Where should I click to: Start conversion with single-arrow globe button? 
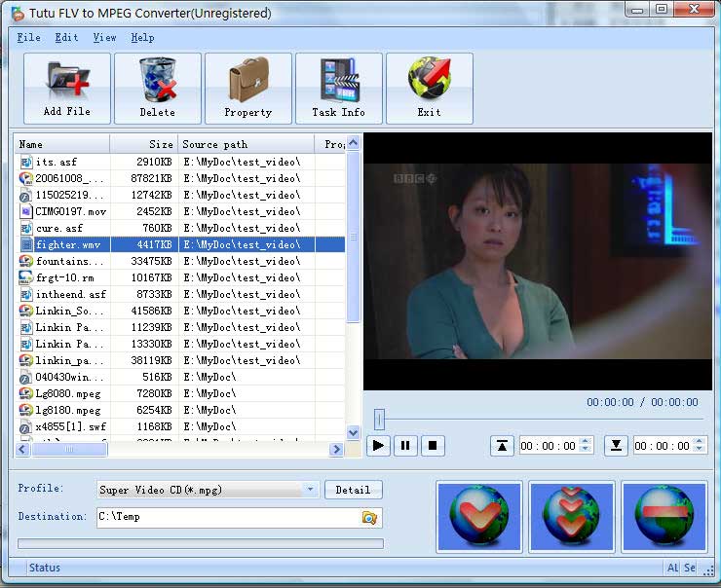pyautogui.click(x=479, y=516)
